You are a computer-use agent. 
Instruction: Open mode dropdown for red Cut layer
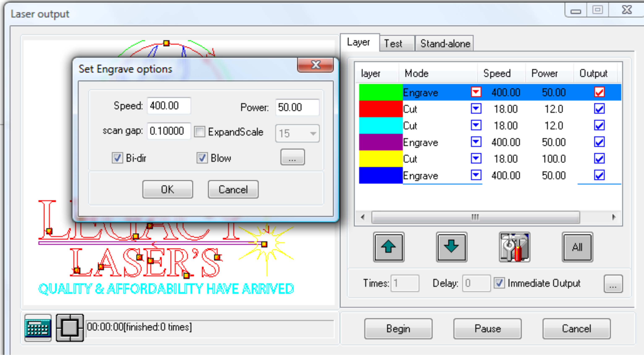coord(476,109)
